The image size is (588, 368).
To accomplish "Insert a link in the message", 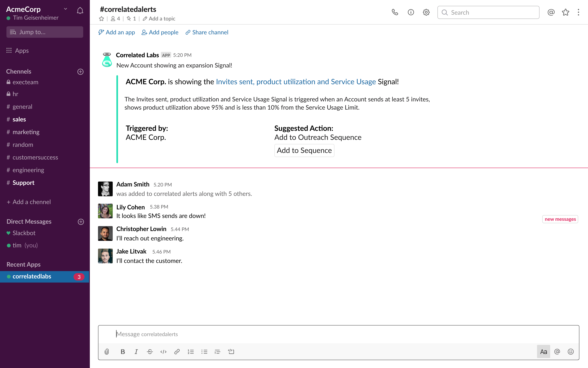I will pos(177,352).
